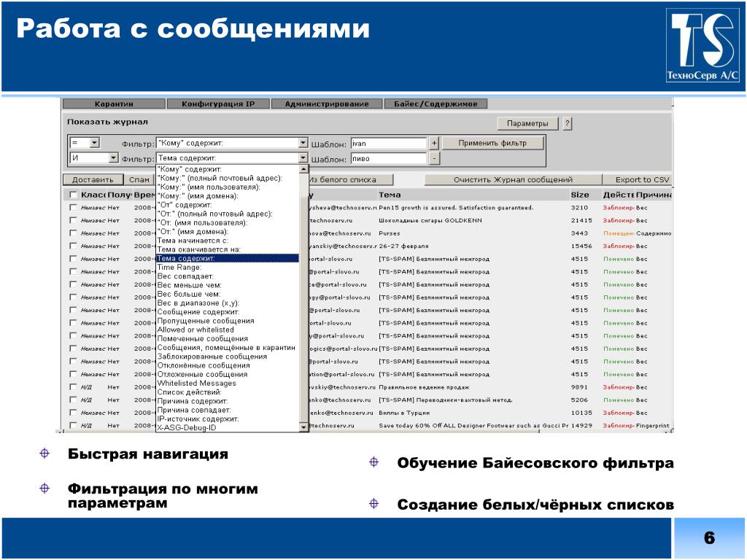Collapse the Тема содержит filter dropdown
747x560 pixels.
click(303, 157)
